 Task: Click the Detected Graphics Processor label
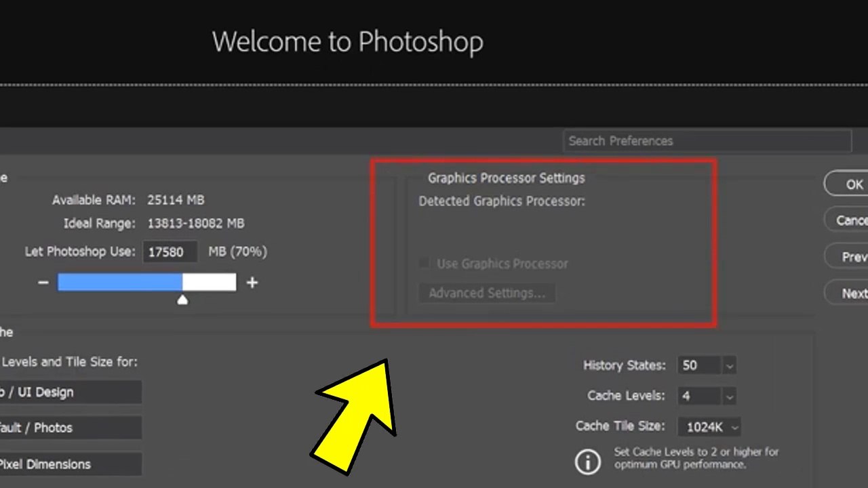(x=502, y=201)
